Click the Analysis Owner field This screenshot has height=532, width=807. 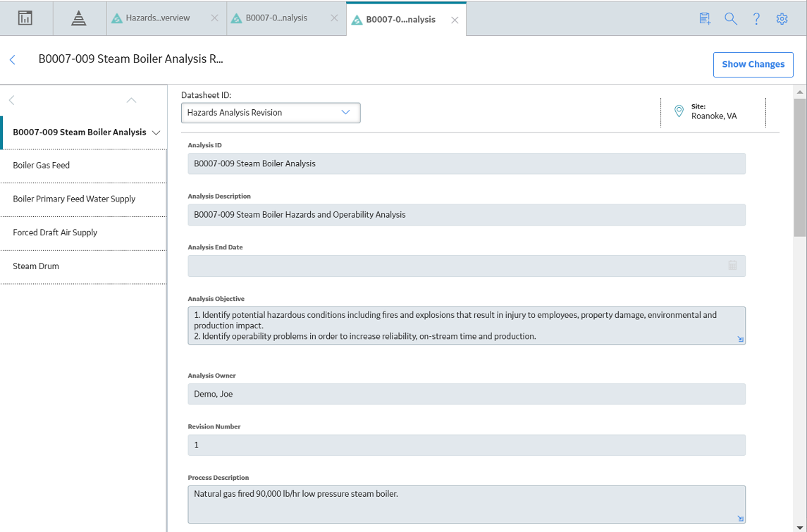pos(467,394)
